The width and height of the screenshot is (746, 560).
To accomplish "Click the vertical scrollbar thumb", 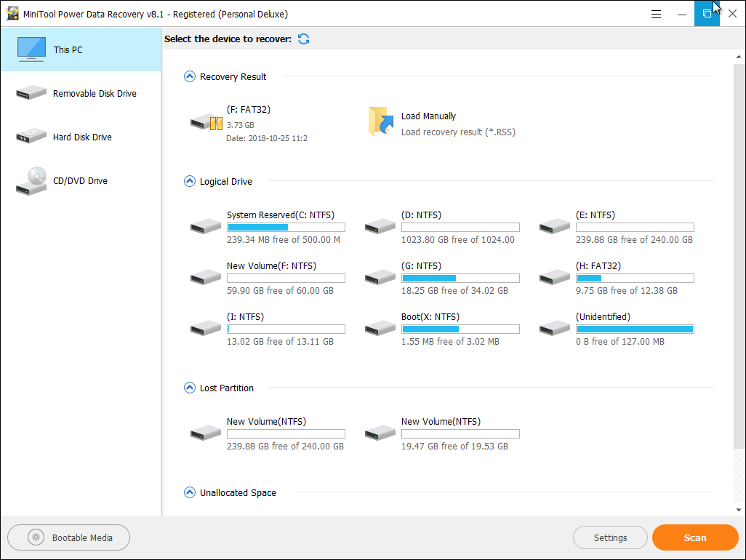I will [739, 255].
